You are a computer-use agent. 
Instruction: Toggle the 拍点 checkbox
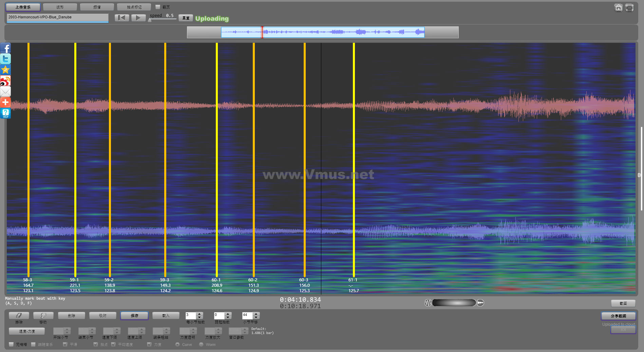coord(96,345)
